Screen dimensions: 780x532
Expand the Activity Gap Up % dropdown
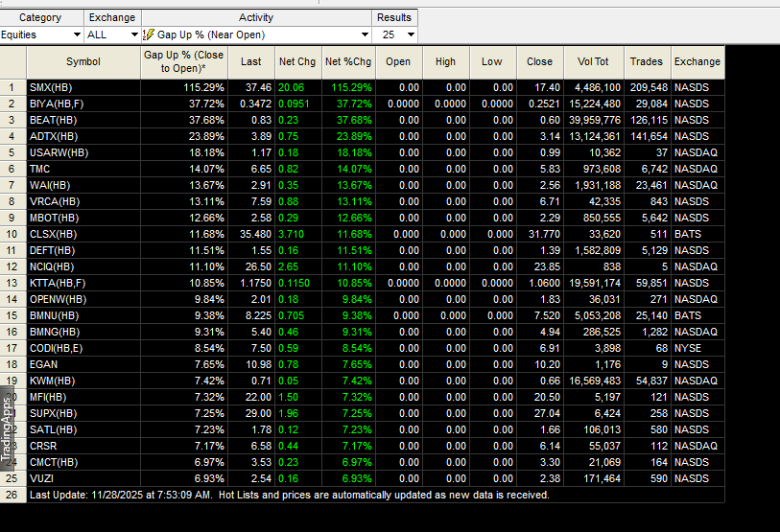[x=365, y=35]
